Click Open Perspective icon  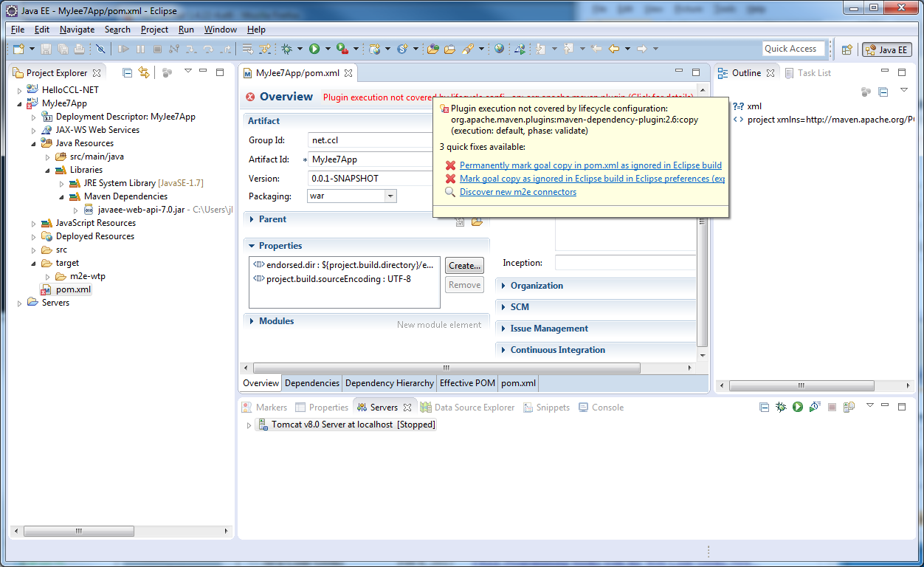click(847, 49)
